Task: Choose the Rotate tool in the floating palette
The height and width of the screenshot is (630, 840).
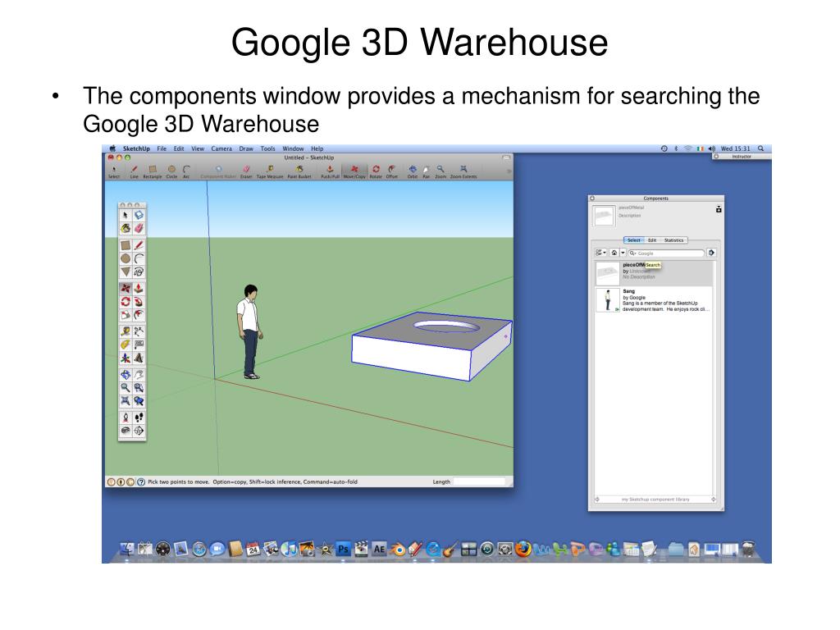Action: coord(126,302)
